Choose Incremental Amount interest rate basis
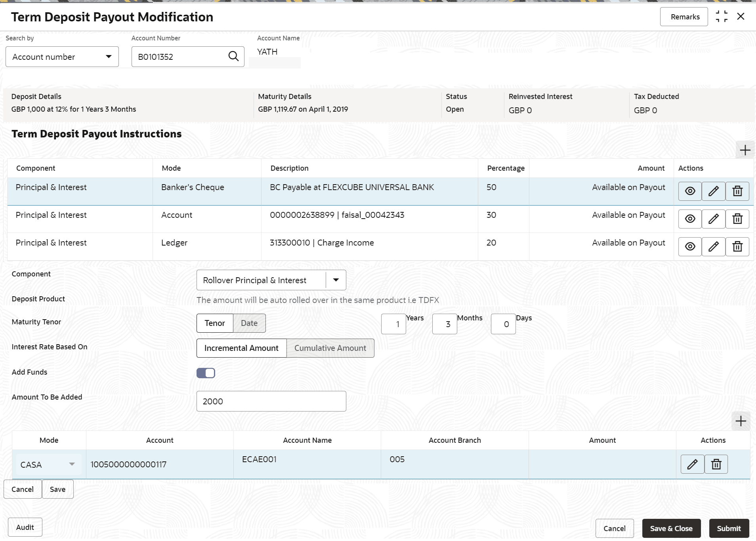 [241, 348]
